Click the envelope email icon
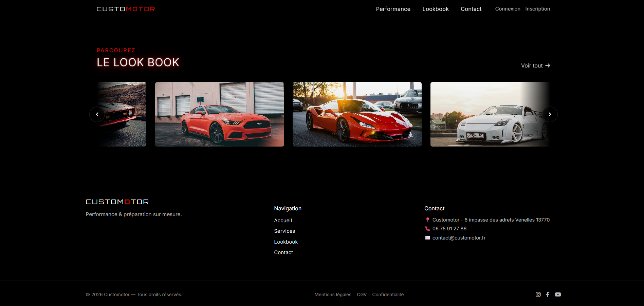 [428, 238]
